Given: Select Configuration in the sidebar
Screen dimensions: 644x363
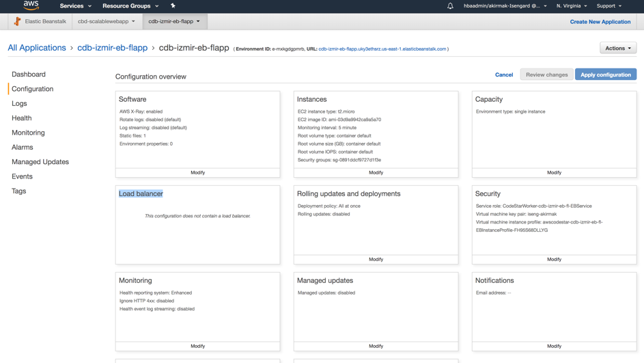Looking at the screenshot, I should [33, 89].
